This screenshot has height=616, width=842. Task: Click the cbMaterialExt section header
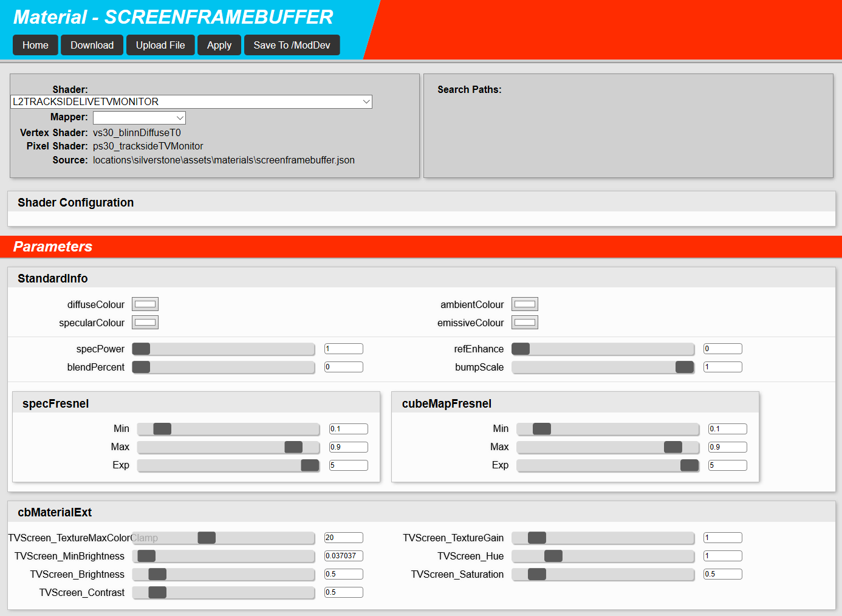point(422,512)
